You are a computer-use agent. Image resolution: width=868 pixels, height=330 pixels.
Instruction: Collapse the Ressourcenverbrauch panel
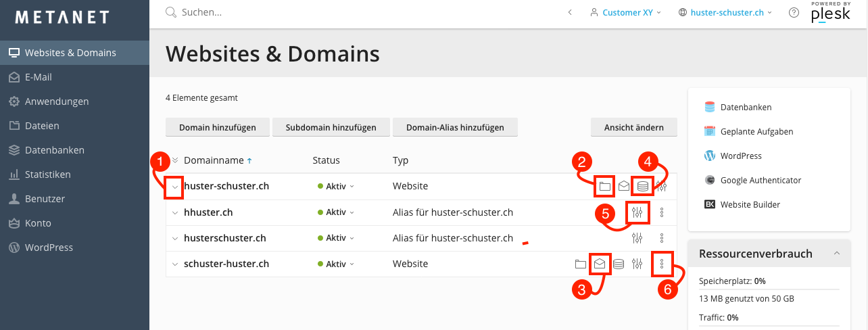click(837, 254)
